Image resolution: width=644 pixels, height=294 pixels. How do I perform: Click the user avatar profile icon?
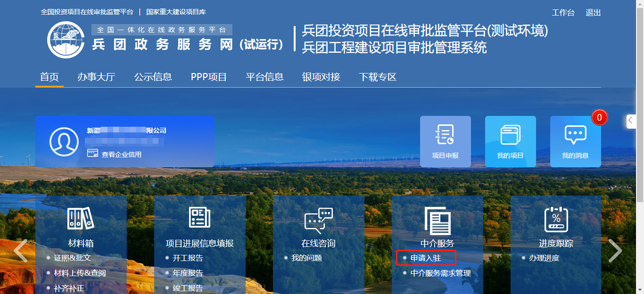[64, 142]
